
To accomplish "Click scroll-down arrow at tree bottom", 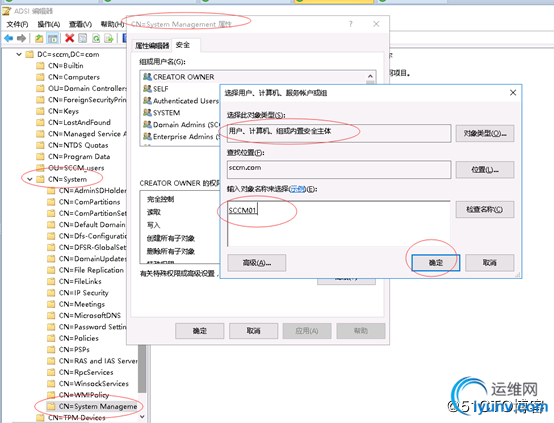I will (x=142, y=417).
